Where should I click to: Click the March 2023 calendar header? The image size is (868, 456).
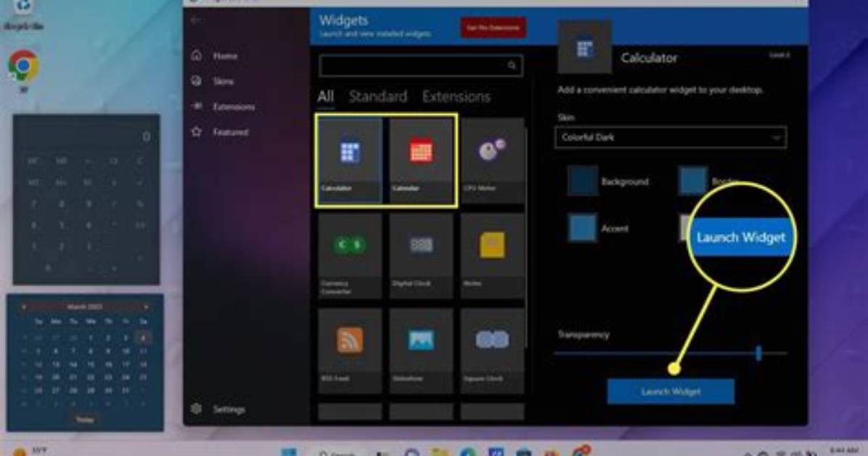tap(85, 306)
